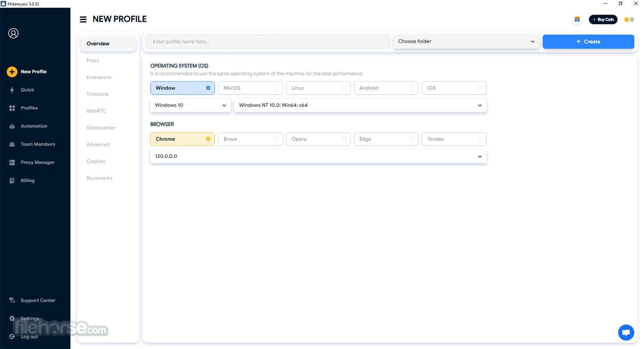Image resolution: width=644 pixels, height=349 pixels.
Task: Select the Linux operating system option
Action: pos(319,88)
